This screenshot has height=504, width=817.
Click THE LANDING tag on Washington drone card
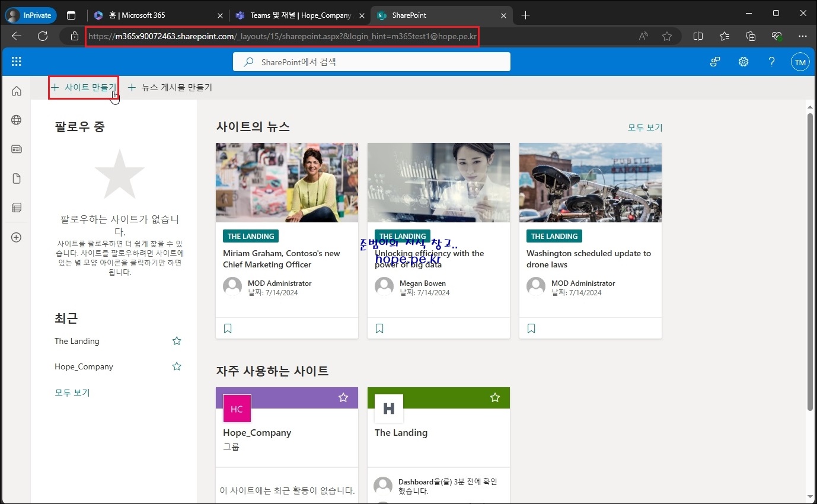[x=554, y=236]
